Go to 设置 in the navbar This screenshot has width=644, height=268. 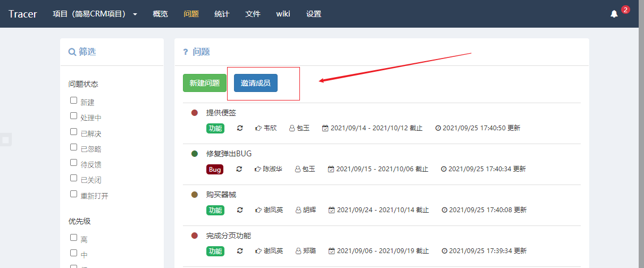point(314,14)
